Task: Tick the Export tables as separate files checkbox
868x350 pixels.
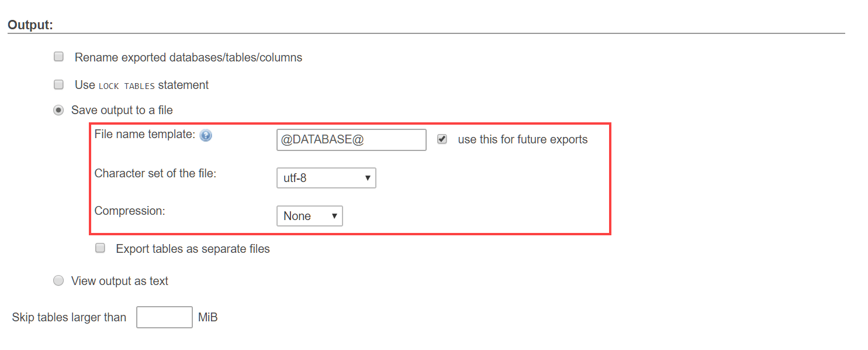Action: point(100,248)
